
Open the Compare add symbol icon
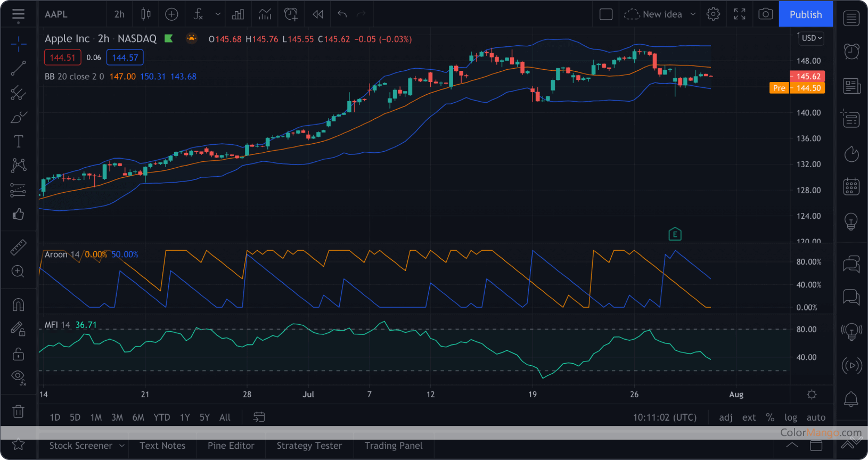[x=171, y=14]
